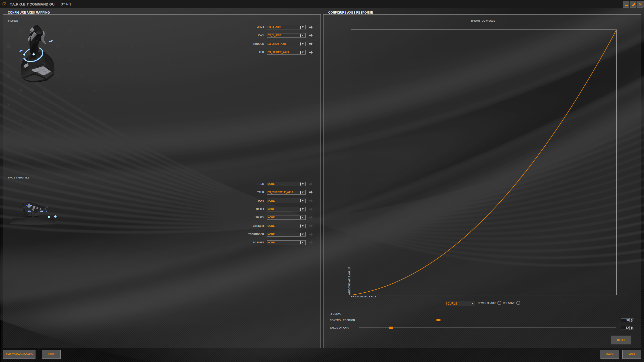Click the arrow icon next to JOYX

[310, 27]
